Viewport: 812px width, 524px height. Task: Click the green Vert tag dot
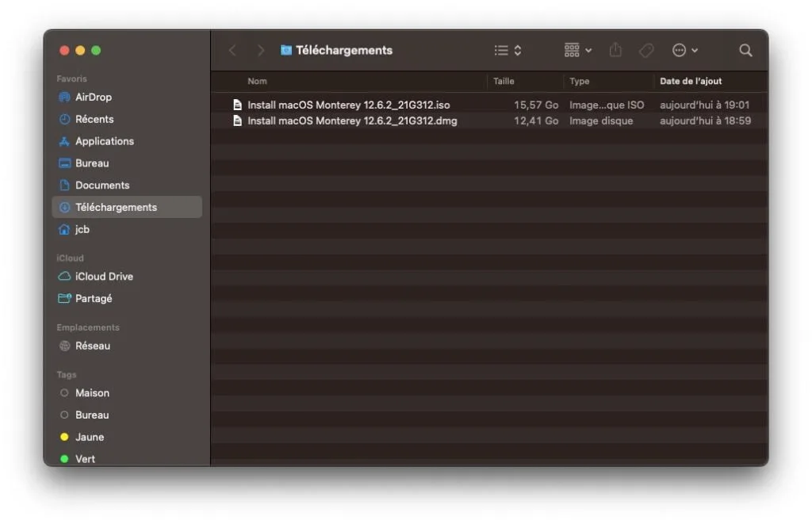pyautogui.click(x=64, y=459)
